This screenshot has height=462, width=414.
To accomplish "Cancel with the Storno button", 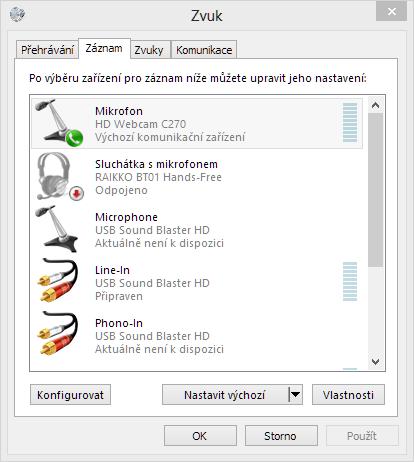I will tap(281, 436).
